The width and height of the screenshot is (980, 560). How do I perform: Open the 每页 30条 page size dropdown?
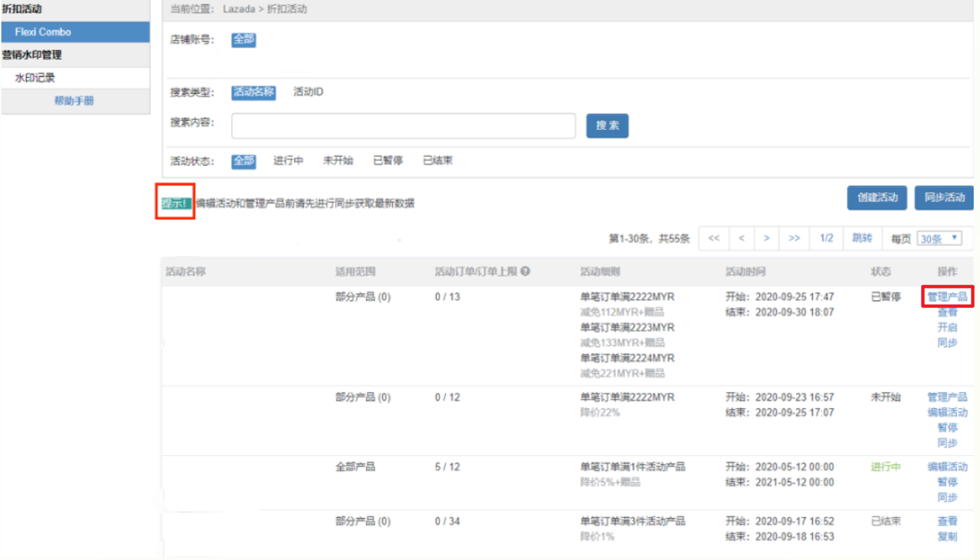tap(940, 239)
